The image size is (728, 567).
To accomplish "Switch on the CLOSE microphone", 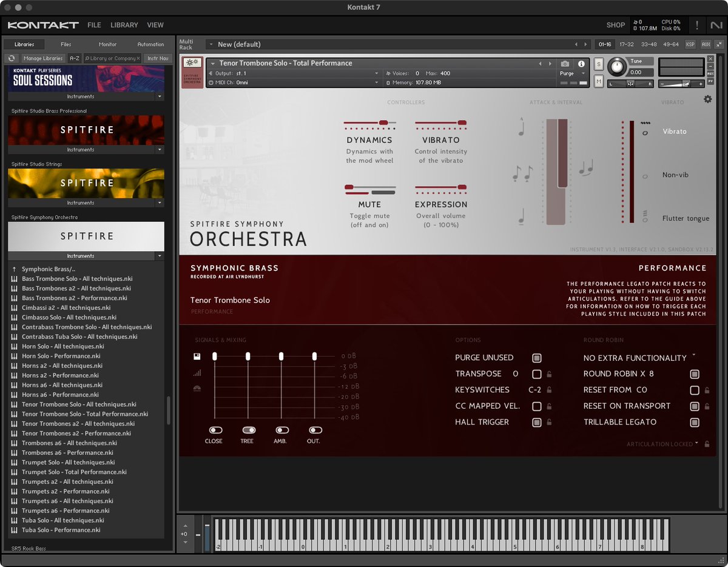I will click(215, 430).
